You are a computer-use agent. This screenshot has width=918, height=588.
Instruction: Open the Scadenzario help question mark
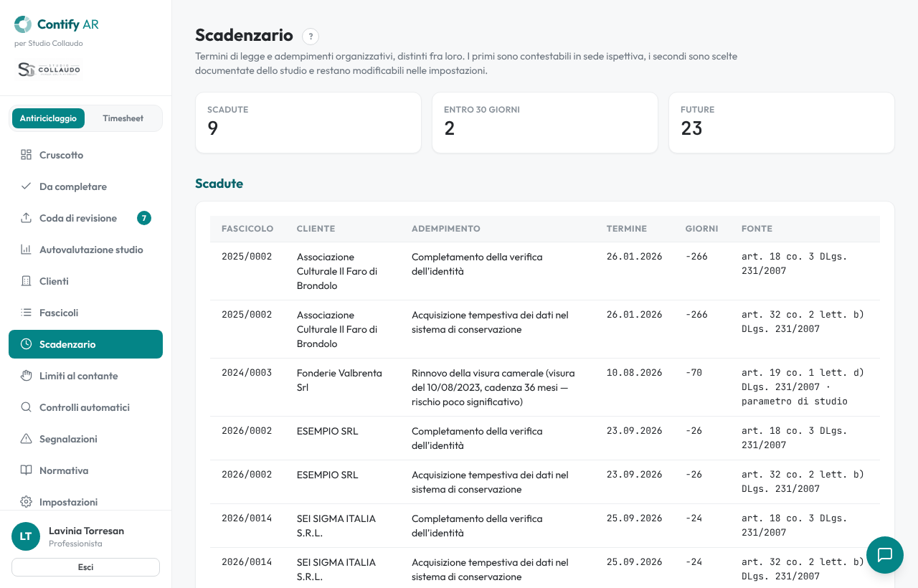pyautogui.click(x=311, y=37)
